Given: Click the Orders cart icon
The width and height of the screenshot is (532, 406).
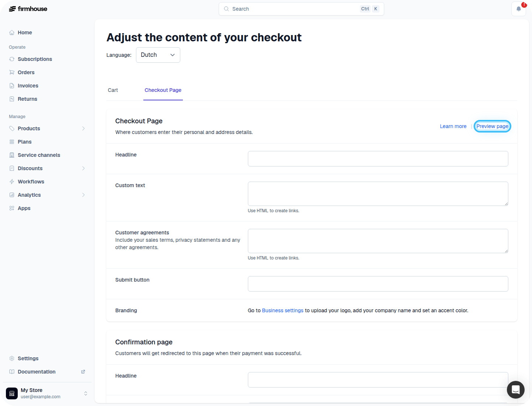Looking at the screenshot, I should [x=12, y=72].
